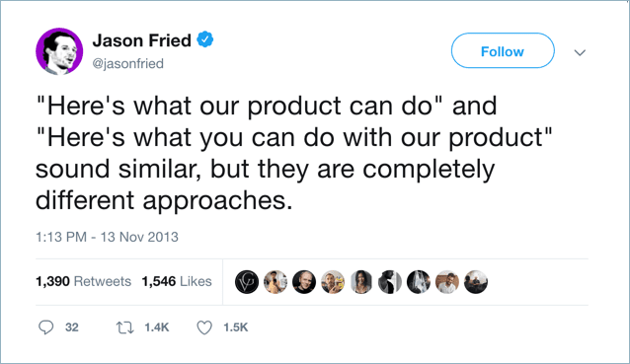
Task: Open the tweet options chevron menu
Action: point(580,52)
